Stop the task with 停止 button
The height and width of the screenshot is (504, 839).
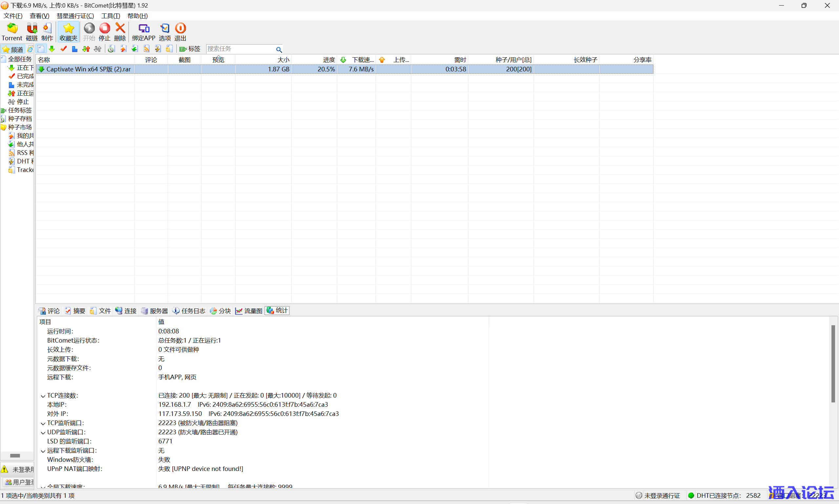(104, 28)
